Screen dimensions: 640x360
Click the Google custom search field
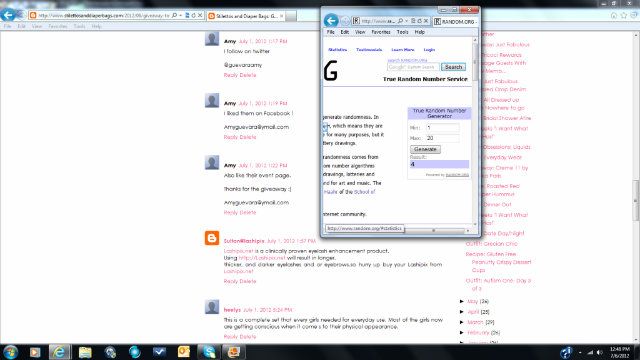(413, 67)
